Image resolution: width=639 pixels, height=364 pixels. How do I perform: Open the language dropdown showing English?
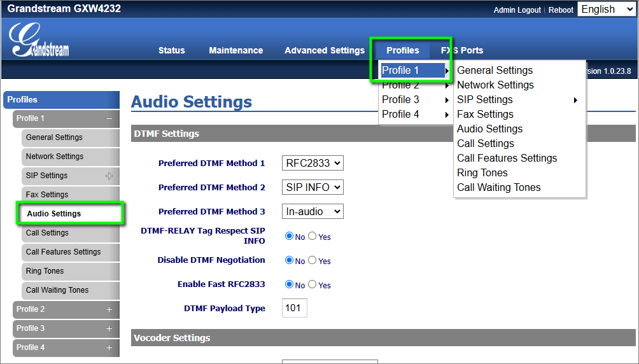click(607, 9)
